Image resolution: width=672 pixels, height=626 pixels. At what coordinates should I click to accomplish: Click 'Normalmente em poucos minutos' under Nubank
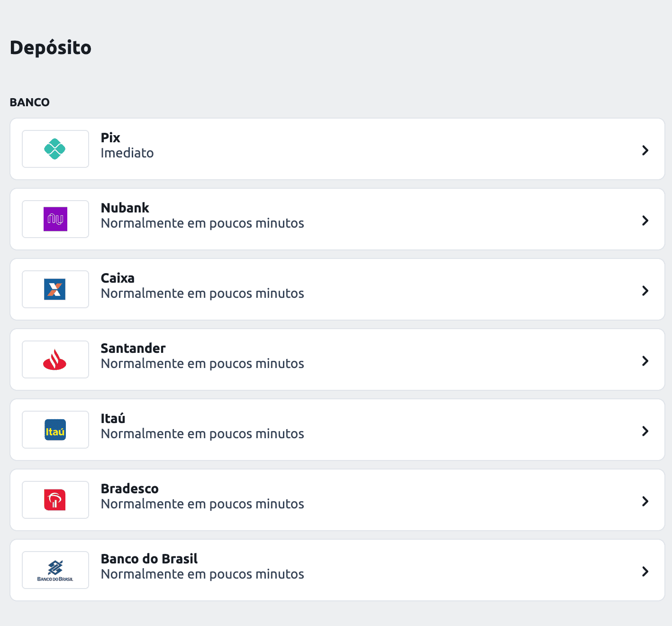click(202, 223)
